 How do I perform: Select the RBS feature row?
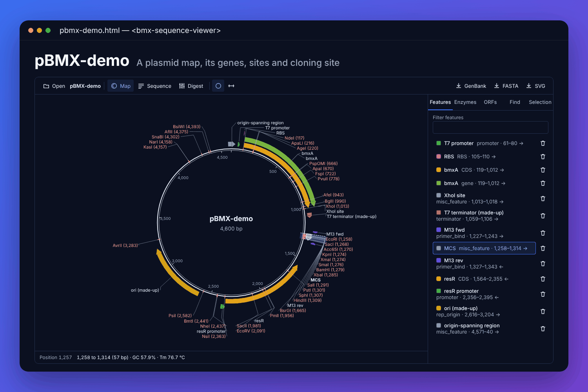pyautogui.click(x=484, y=157)
